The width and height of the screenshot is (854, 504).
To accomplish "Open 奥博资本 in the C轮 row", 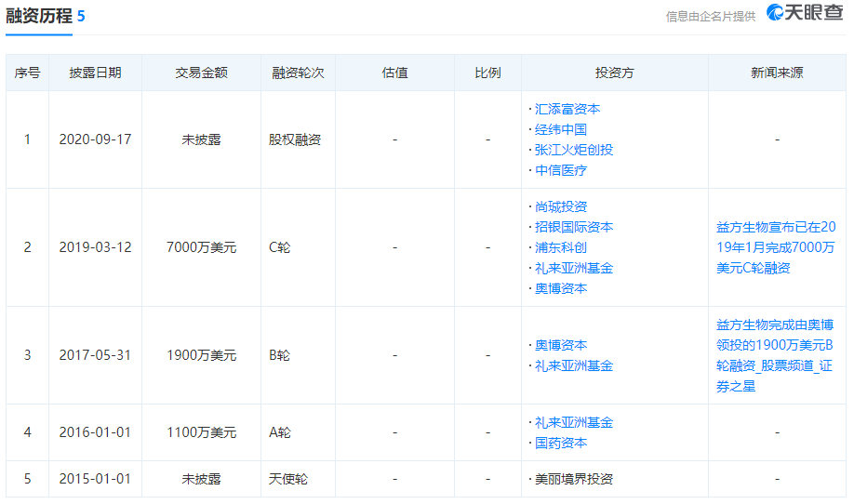I will [560, 288].
